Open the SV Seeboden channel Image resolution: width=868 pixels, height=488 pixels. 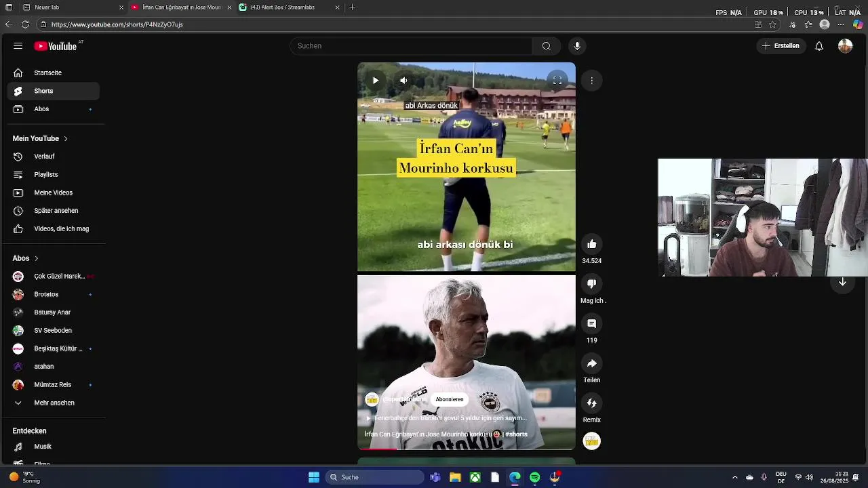54,331
